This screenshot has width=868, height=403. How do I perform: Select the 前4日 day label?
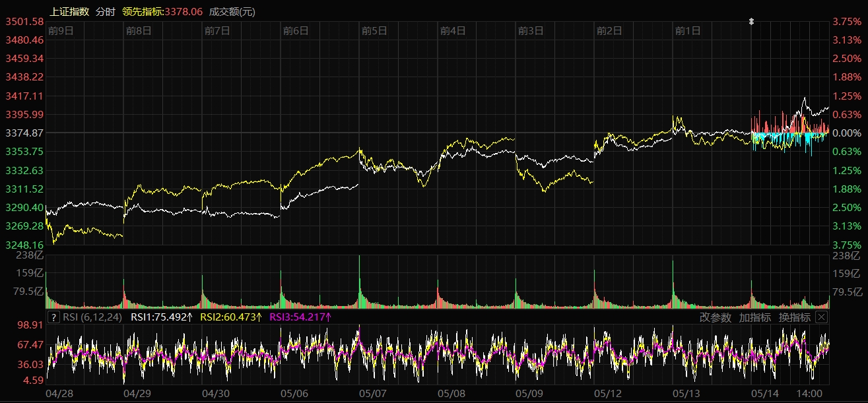(453, 30)
